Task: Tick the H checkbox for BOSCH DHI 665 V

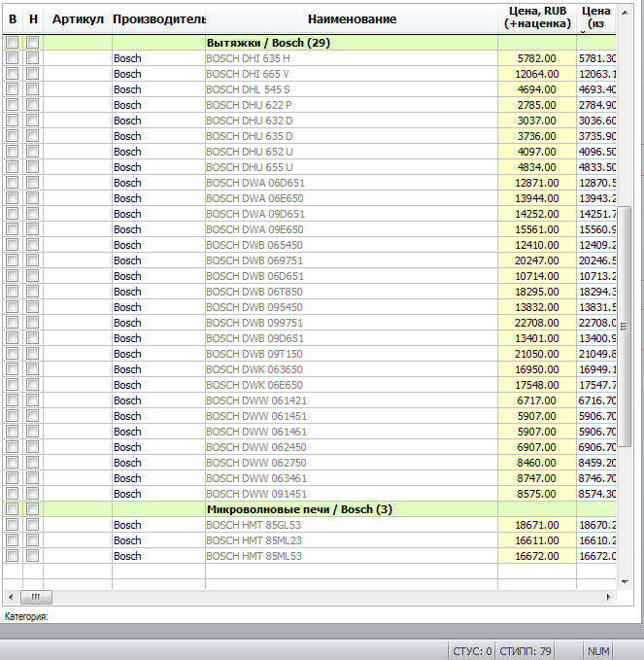Action: coord(32,74)
